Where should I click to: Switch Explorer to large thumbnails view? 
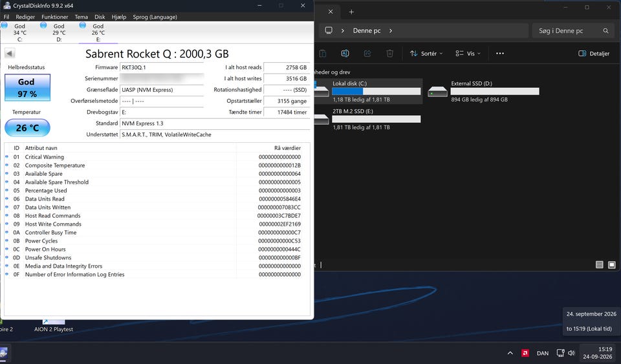pos(611,264)
